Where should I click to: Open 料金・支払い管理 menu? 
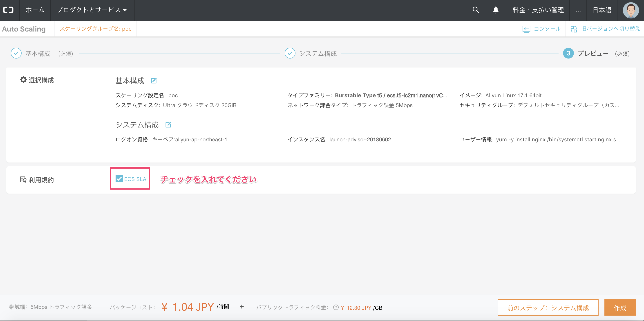click(x=538, y=10)
